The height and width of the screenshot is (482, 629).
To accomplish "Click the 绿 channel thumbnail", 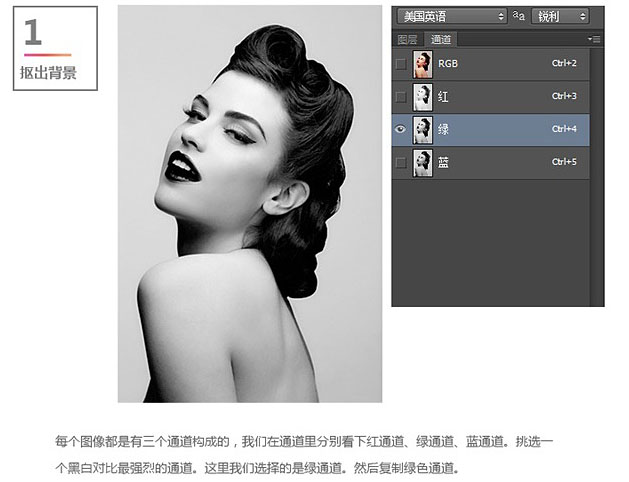I will click(x=422, y=130).
